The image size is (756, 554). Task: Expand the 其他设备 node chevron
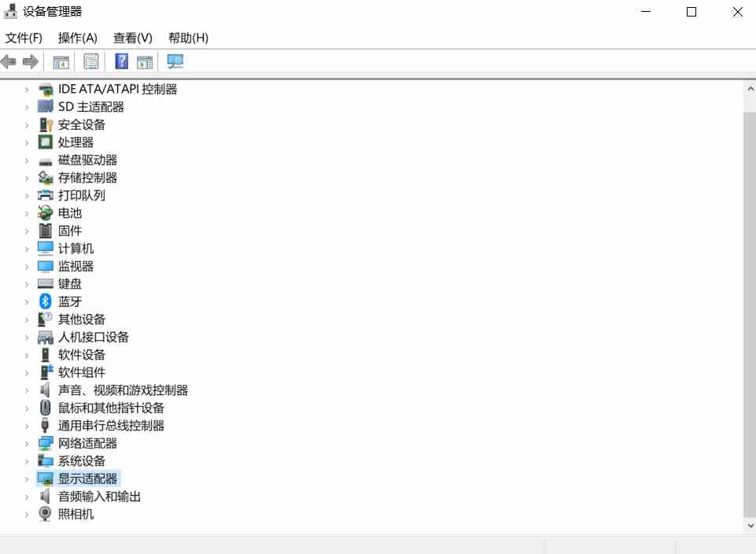[x=27, y=319]
